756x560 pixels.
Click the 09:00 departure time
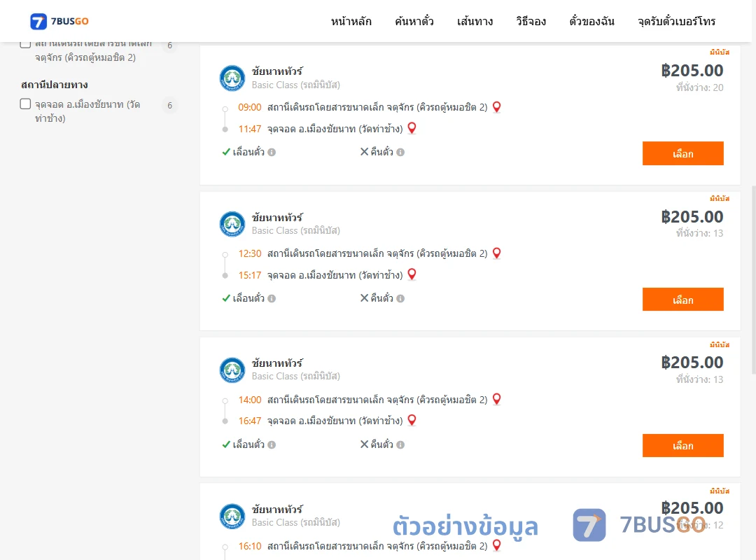(x=250, y=107)
